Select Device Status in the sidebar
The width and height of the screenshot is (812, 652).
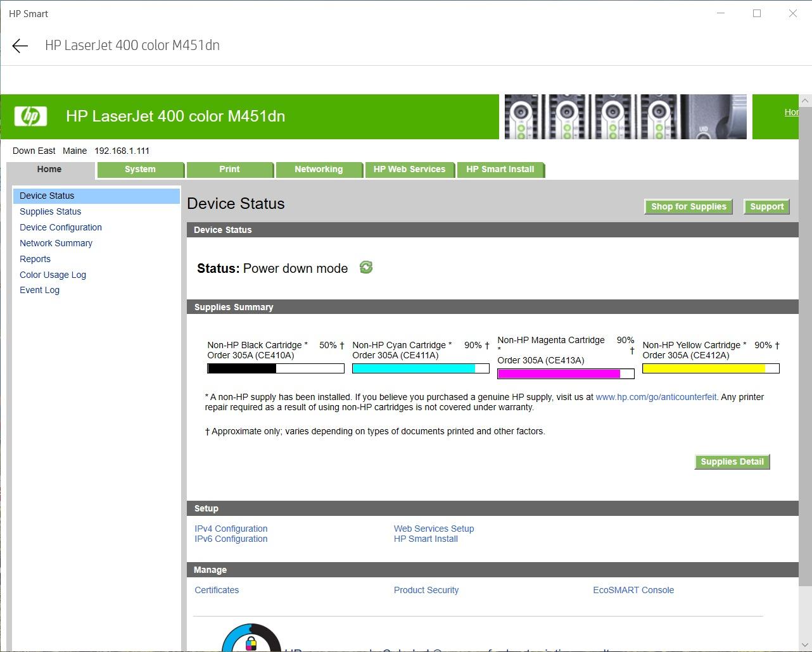coord(96,196)
